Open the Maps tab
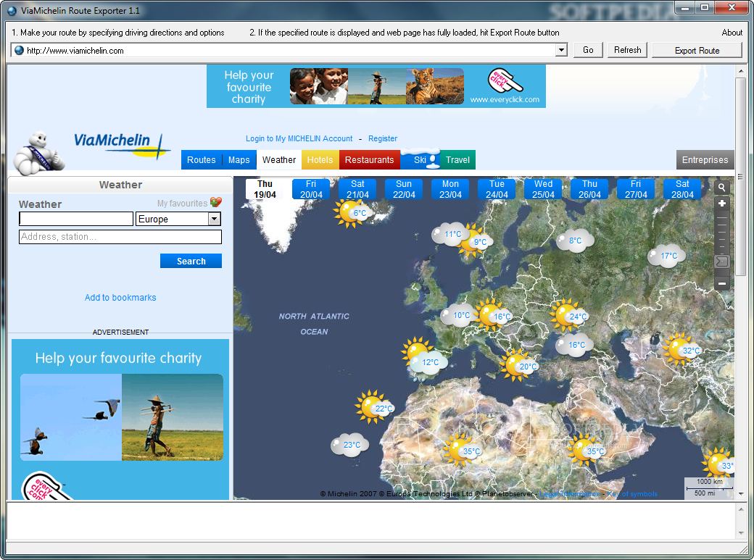 [239, 160]
